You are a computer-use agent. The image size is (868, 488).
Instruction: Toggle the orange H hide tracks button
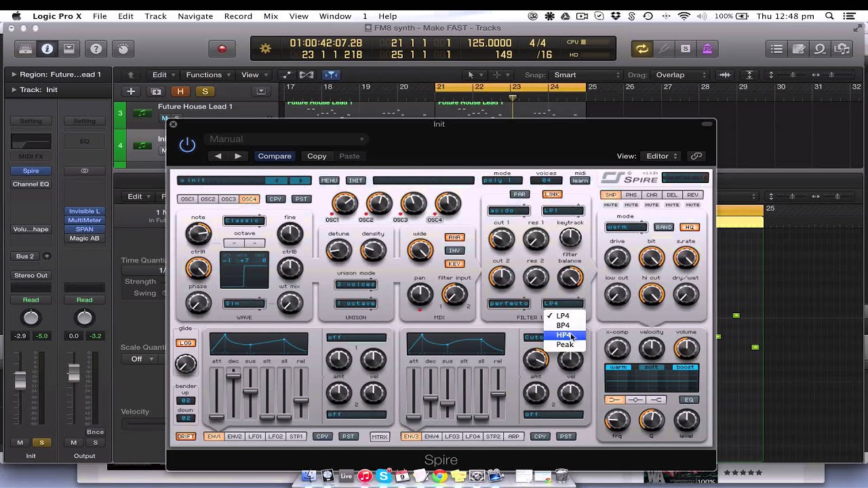[180, 91]
